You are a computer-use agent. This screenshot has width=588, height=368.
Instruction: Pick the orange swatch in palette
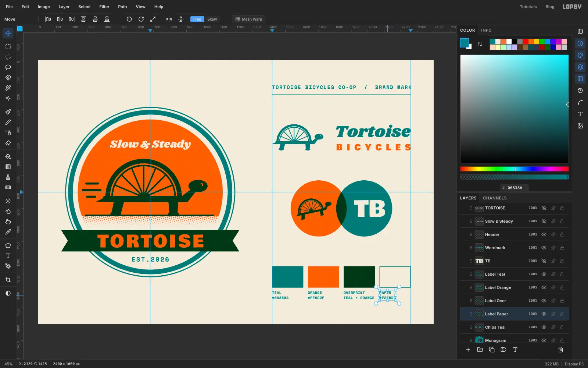[x=531, y=42]
